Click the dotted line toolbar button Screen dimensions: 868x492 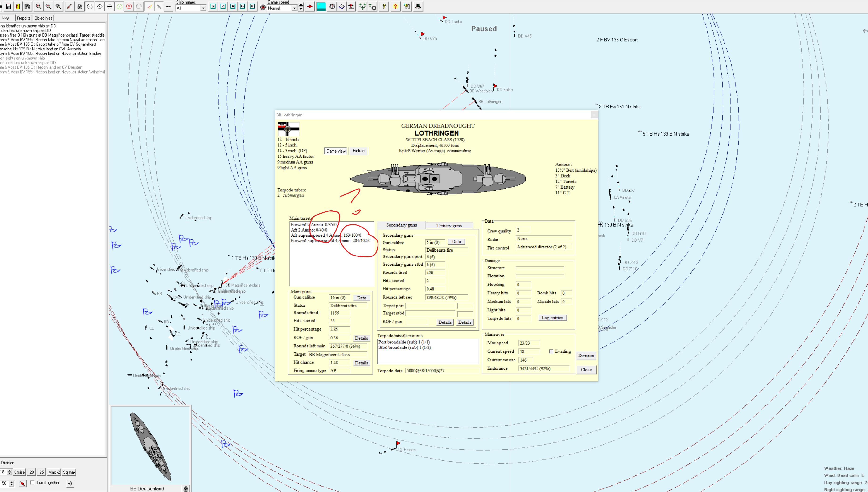[169, 6]
